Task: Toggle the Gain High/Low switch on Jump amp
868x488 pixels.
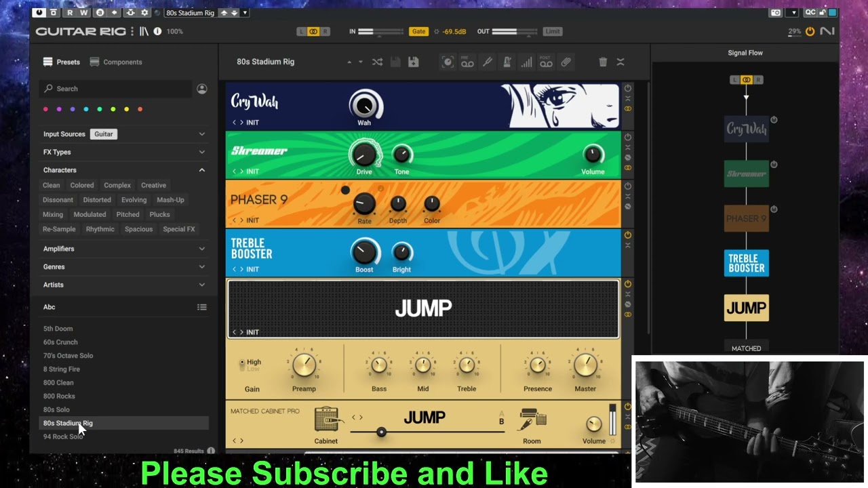Action: pos(243,365)
